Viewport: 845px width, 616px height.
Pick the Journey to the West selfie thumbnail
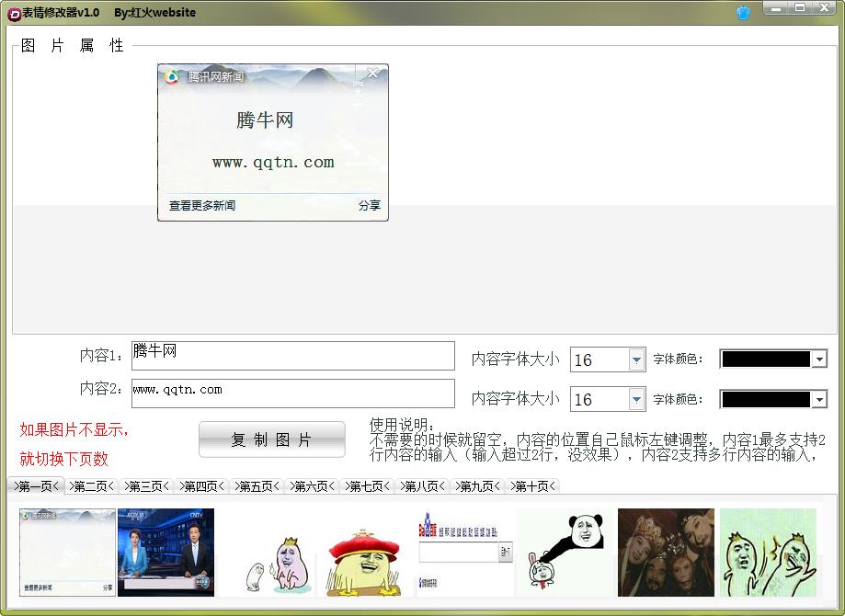[666, 552]
